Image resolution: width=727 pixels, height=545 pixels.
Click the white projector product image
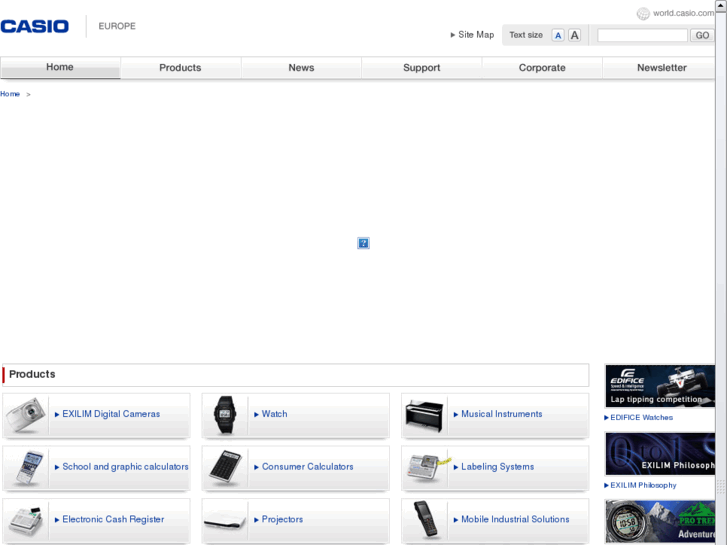(x=225, y=520)
